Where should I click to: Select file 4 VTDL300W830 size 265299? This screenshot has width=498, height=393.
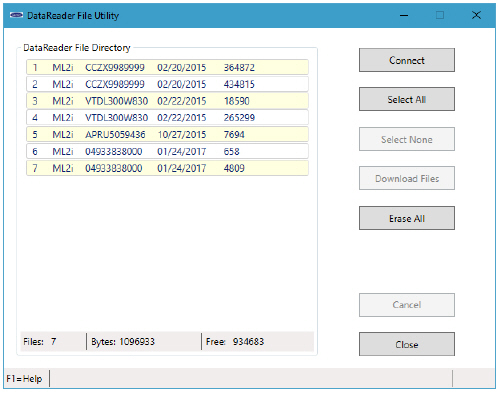pyautogui.click(x=167, y=117)
